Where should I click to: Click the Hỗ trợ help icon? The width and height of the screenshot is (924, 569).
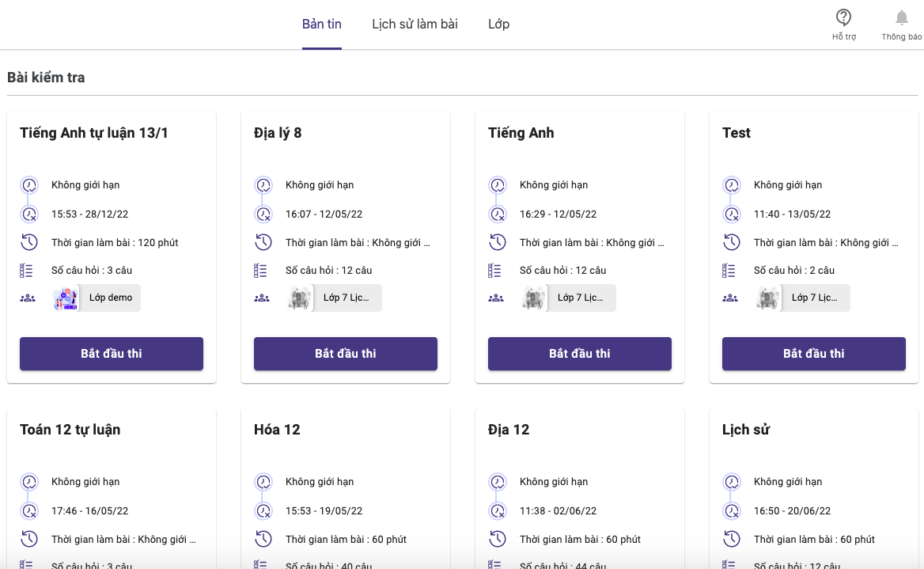(844, 17)
